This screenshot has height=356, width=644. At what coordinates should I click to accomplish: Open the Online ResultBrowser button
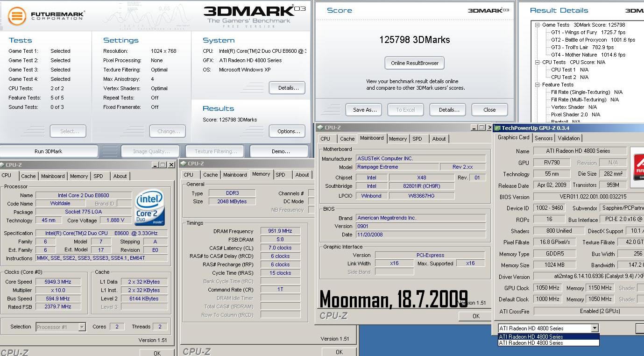tap(415, 63)
